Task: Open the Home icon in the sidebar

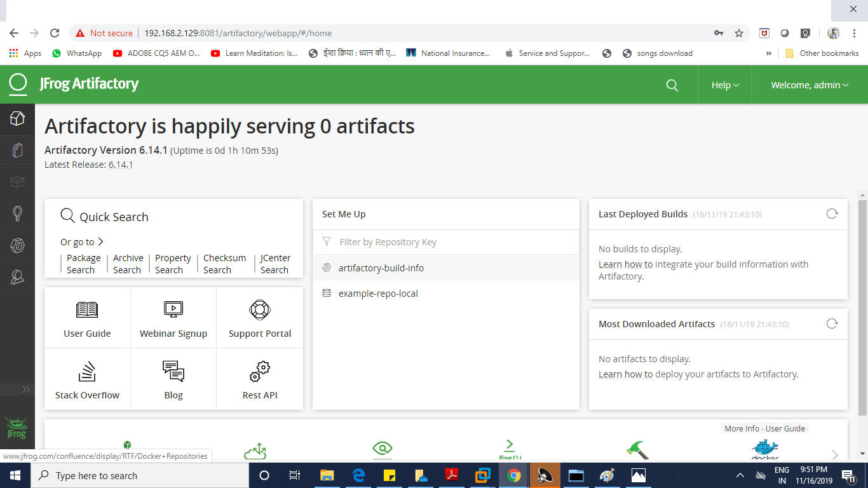Action: [x=17, y=119]
